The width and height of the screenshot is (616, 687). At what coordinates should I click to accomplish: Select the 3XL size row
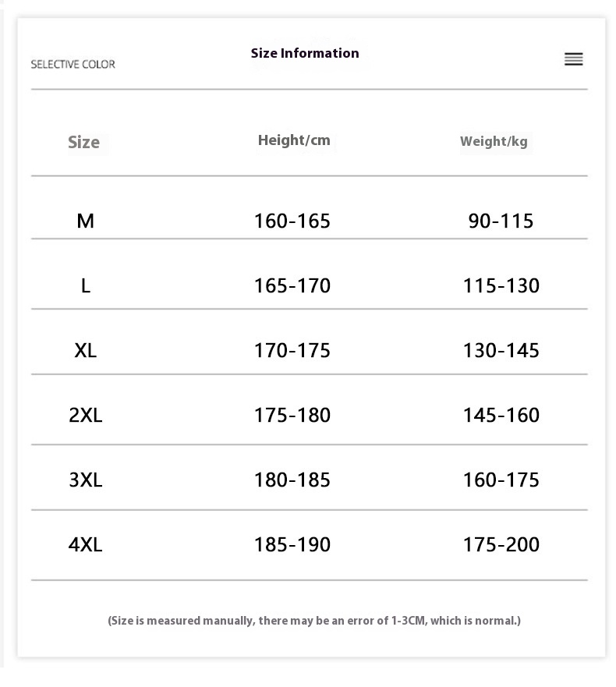85,480
